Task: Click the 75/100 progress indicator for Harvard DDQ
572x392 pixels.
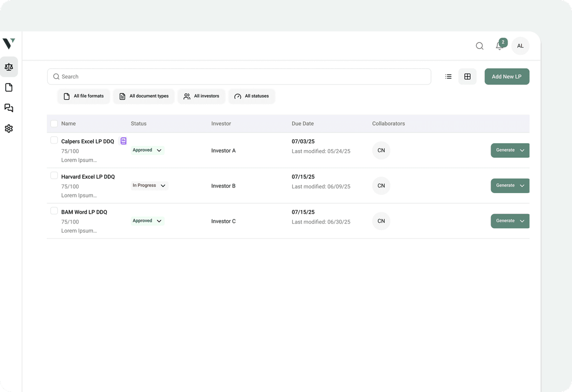Action: pos(70,186)
